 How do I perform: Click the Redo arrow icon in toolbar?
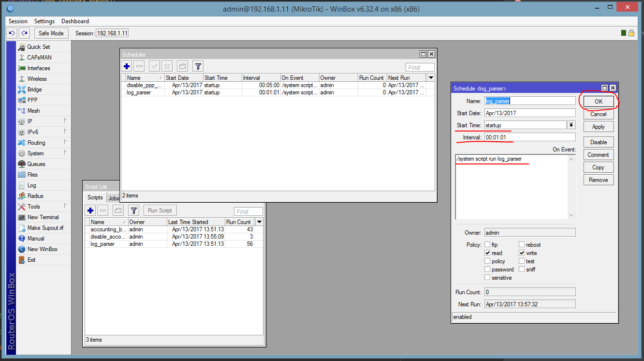[24, 33]
